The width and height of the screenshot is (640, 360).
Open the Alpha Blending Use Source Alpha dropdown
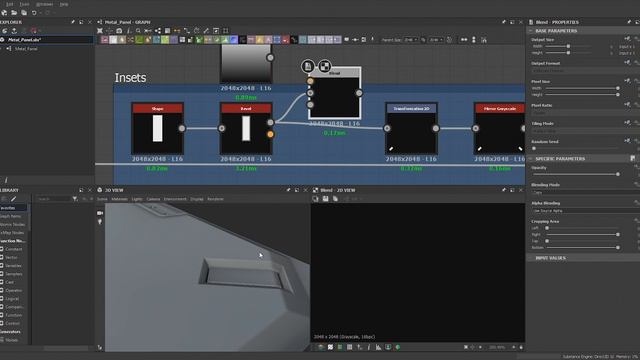(585, 211)
